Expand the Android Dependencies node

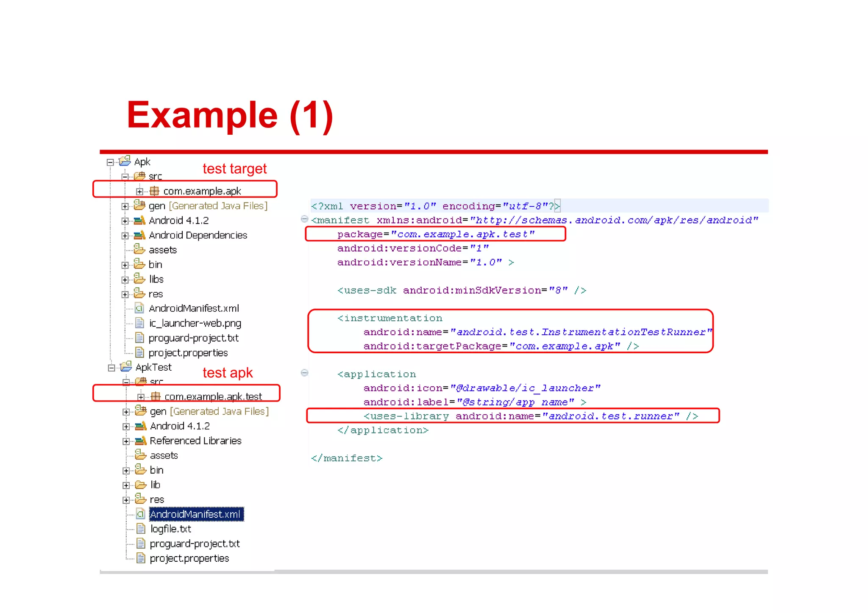point(125,236)
